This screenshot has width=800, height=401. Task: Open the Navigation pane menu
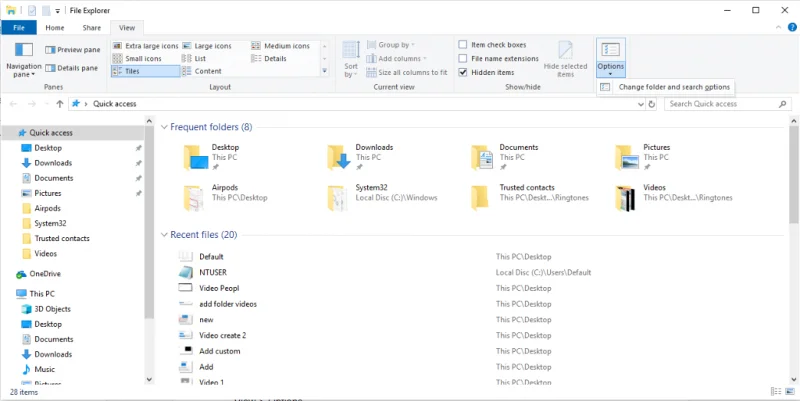pos(23,59)
